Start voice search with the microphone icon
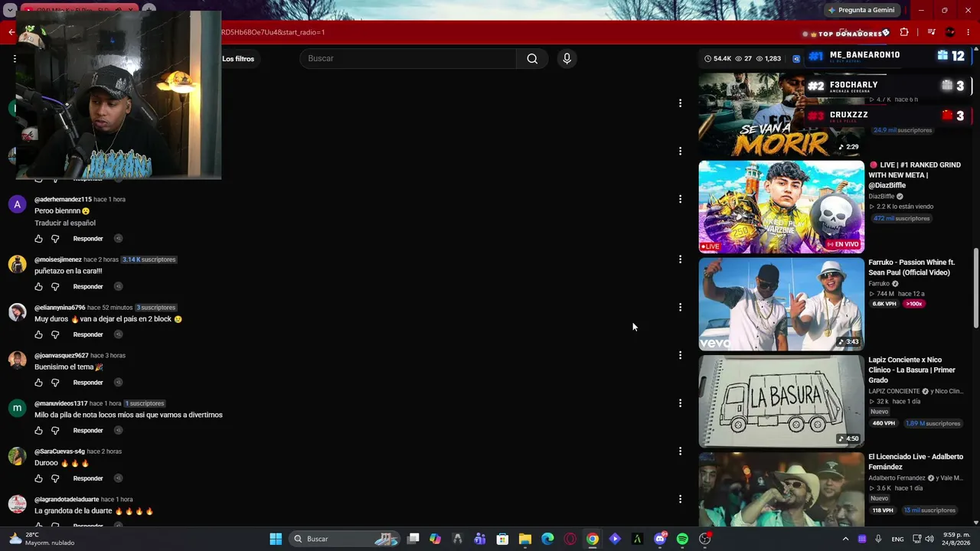The image size is (980, 551). pos(567,59)
